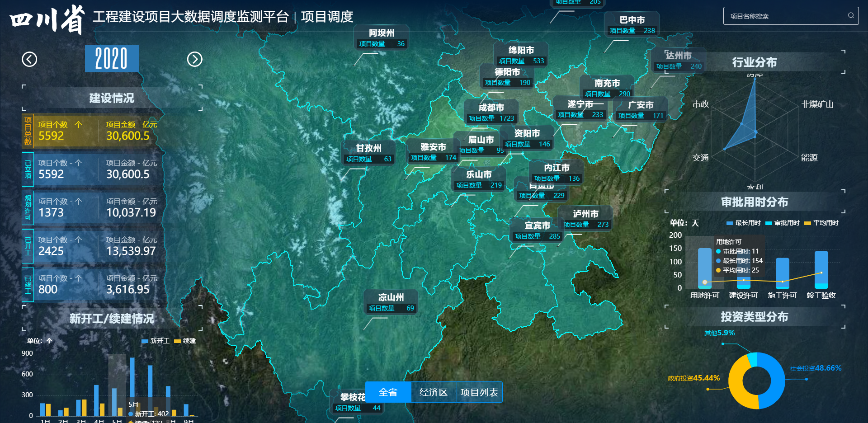
Task: Click the project name search field
Action: [787, 16]
